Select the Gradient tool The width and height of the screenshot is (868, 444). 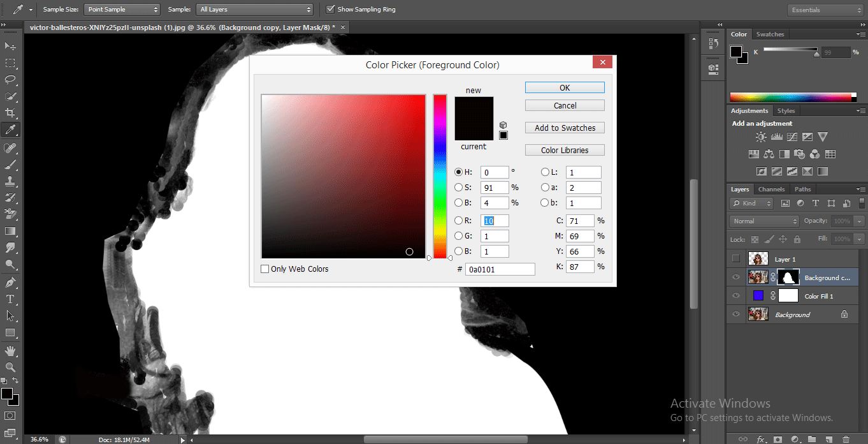click(x=11, y=231)
